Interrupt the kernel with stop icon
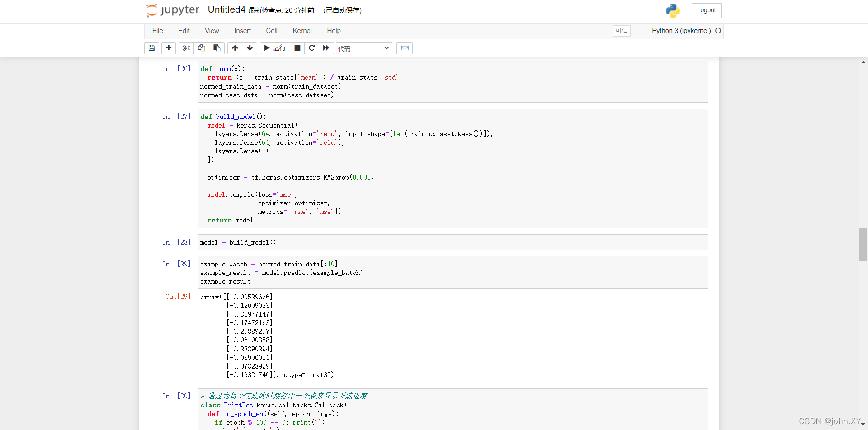 click(297, 48)
